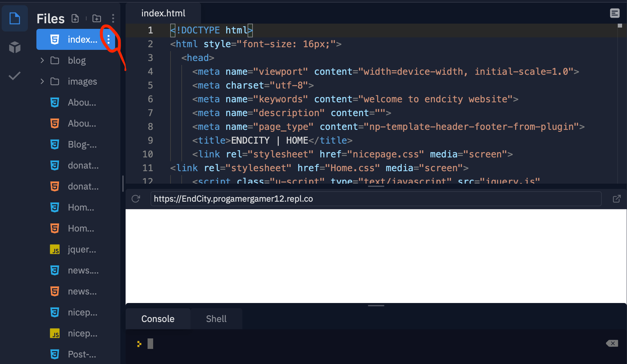The width and height of the screenshot is (627, 364).
Task: Open the donat... CSS file (blue icon)
Action: pos(75,165)
